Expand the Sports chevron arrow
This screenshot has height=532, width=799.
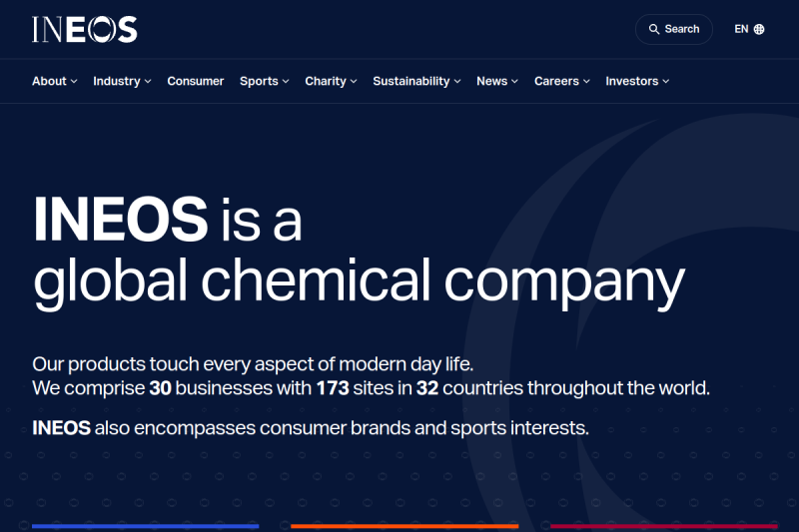pyautogui.click(x=286, y=82)
